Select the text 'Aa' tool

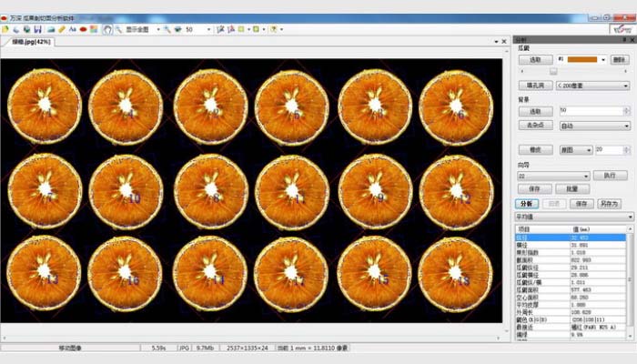coord(71,29)
